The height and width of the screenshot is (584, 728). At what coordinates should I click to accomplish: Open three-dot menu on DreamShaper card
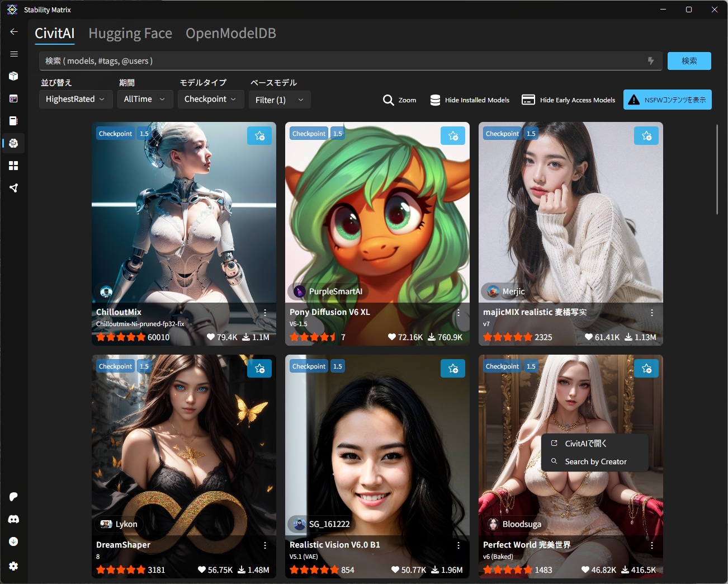click(x=265, y=545)
